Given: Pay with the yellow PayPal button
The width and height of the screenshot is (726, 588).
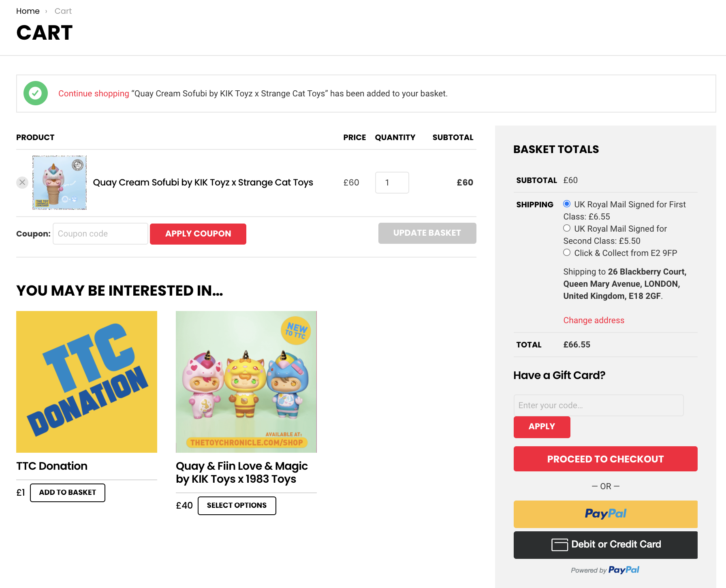Looking at the screenshot, I should (x=605, y=514).
